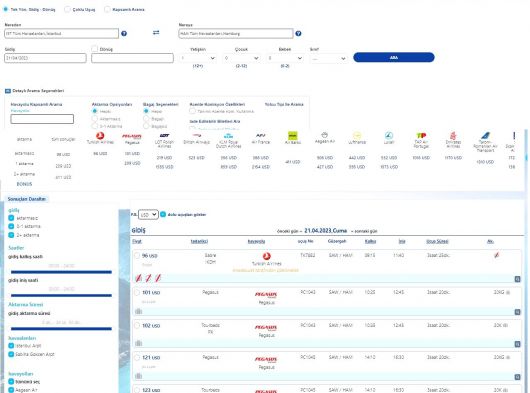Viewport: 530px width, 393px height.
Task: Select KLM Royal Dutch logo in matrix
Action: (x=228, y=136)
